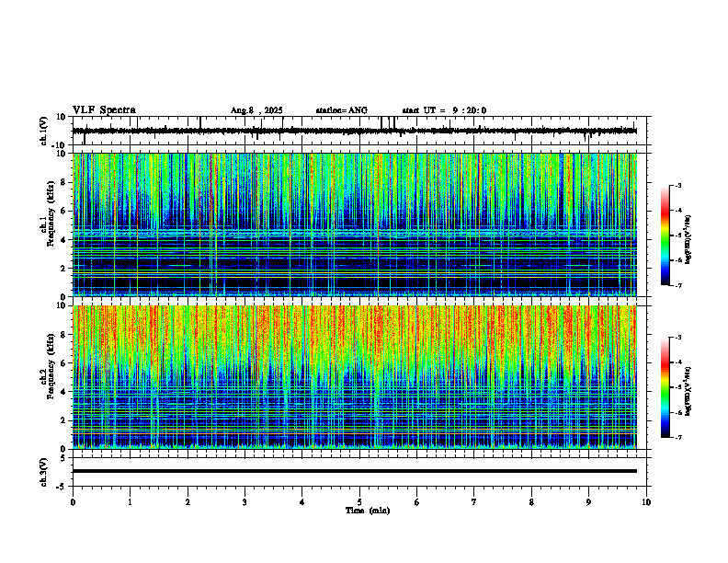Click the "ch.1(V)" axis label
Viewport: 728px width, 563px height.
[x=44, y=131]
